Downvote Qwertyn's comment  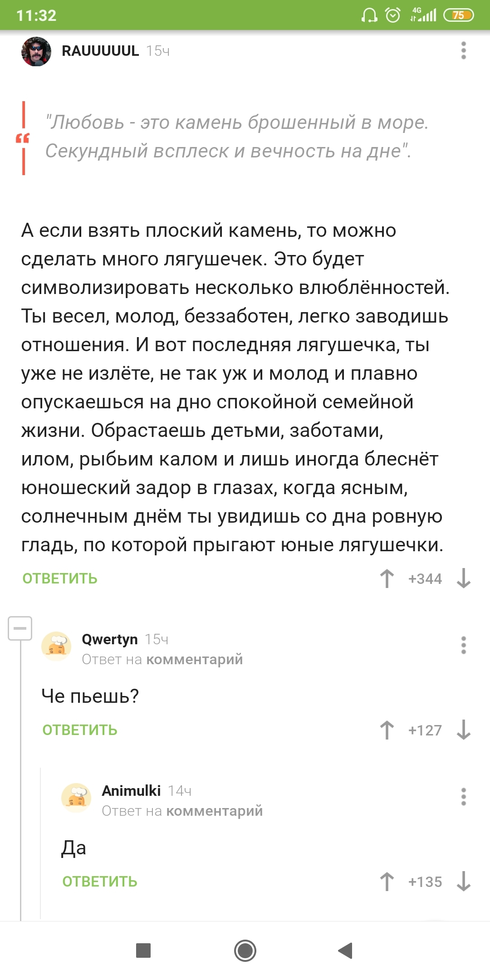click(x=464, y=730)
